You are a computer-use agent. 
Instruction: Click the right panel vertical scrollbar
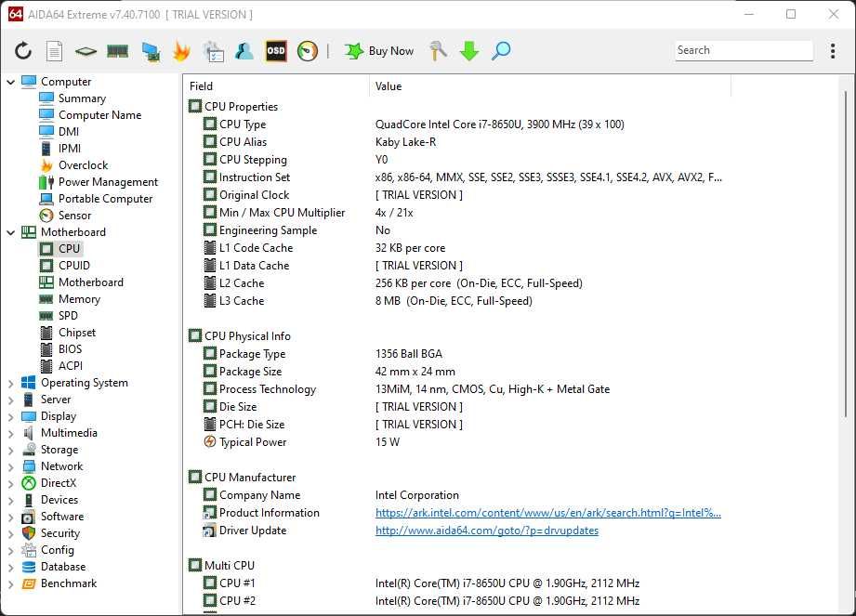click(846, 255)
